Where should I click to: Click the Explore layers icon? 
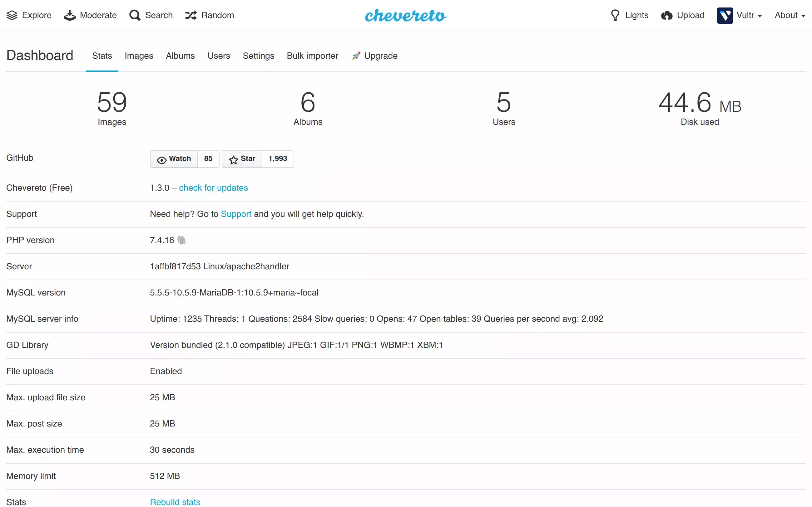click(12, 15)
